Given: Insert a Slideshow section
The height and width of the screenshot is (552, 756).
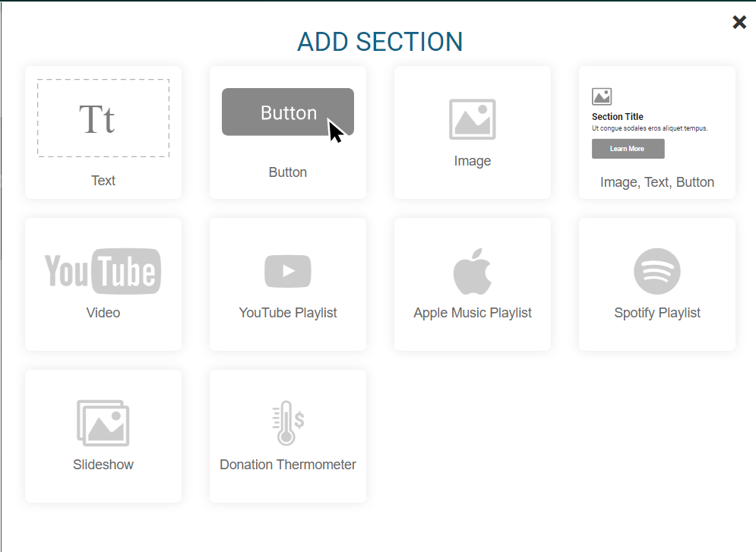Looking at the screenshot, I should coord(103,436).
